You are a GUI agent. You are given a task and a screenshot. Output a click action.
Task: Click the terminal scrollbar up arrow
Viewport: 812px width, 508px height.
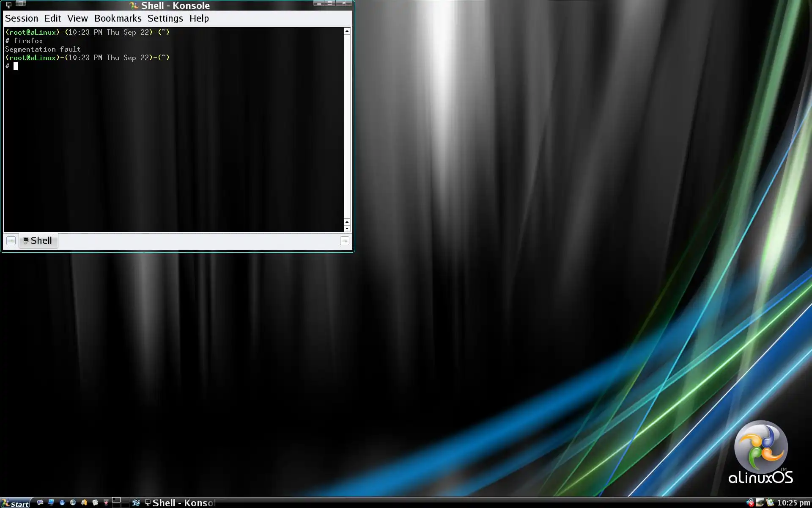click(x=347, y=31)
